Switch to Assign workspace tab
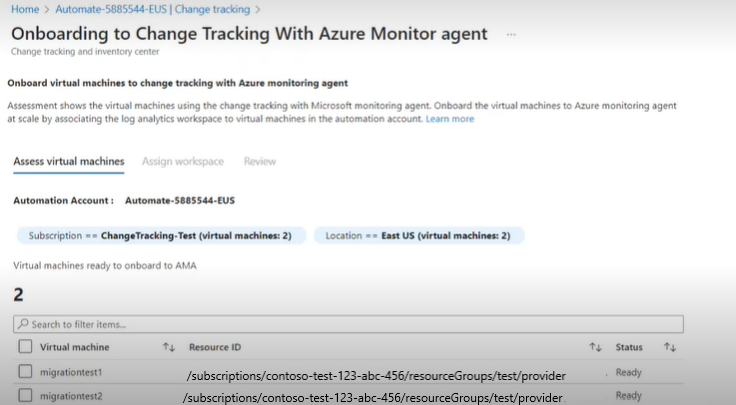This screenshot has height=405, width=736. click(183, 161)
